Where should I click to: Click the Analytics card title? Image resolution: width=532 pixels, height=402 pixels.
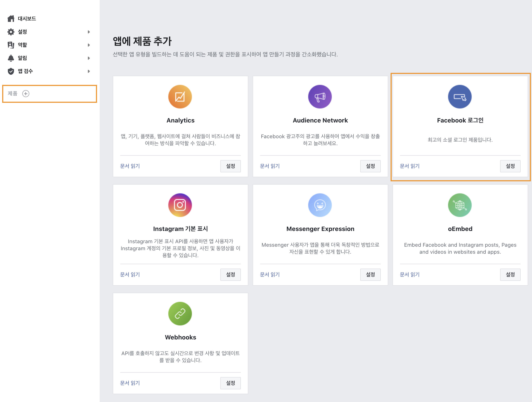(180, 120)
